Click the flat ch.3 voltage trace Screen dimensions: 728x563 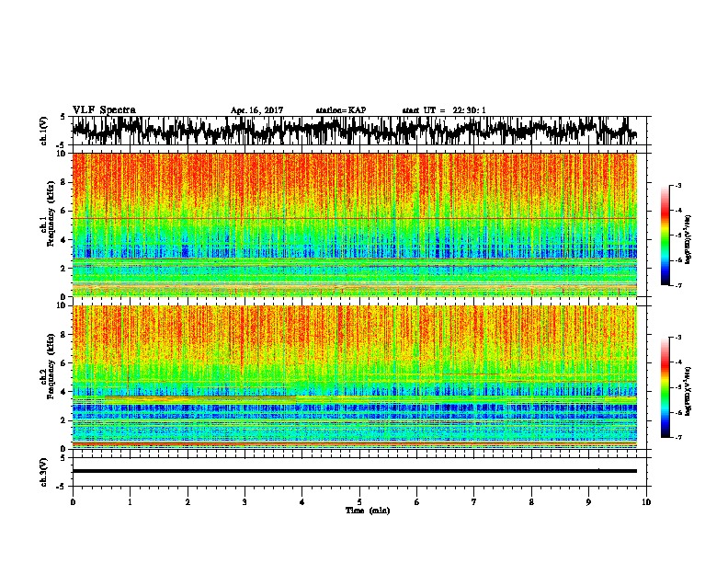(354, 471)
